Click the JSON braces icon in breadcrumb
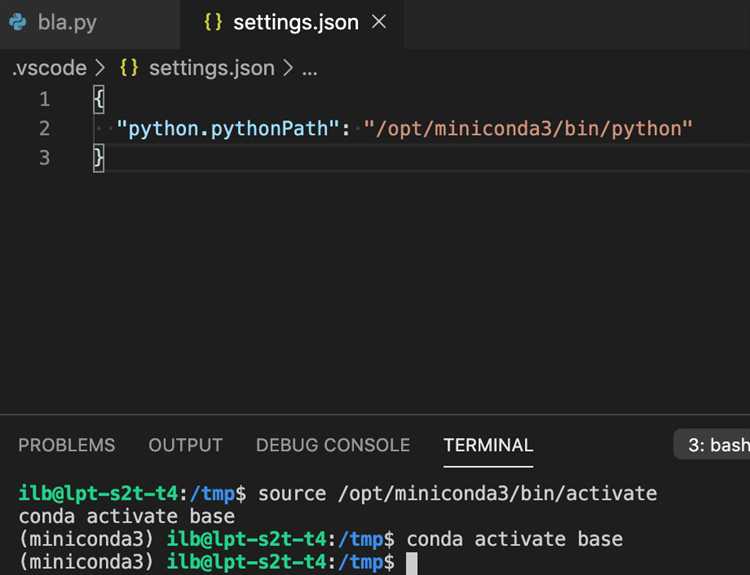 coord(129,67)
